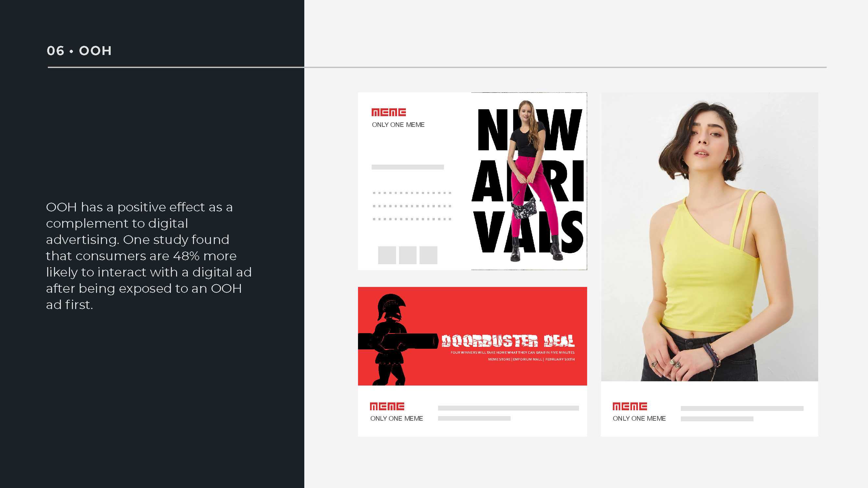The height and width of the screenshot is (488, 868).
Task: Click the first dotted line in top ad
Action: tap(411, 193)
